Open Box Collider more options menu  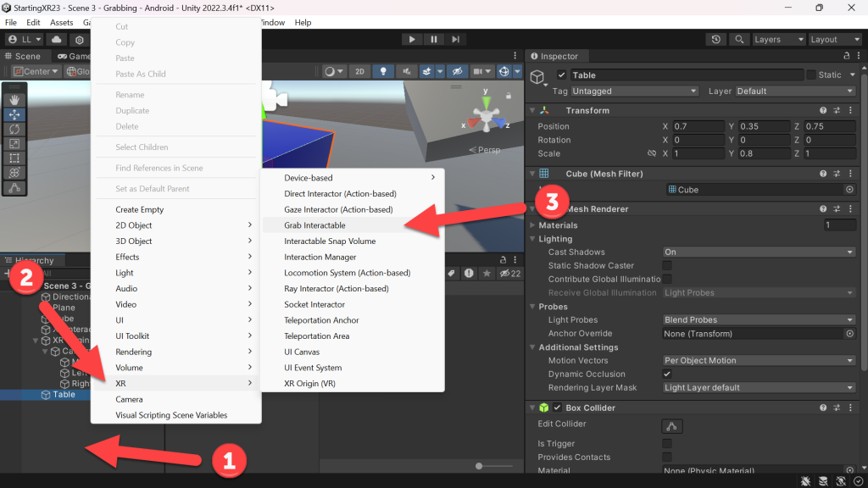[x=850, y=408]
